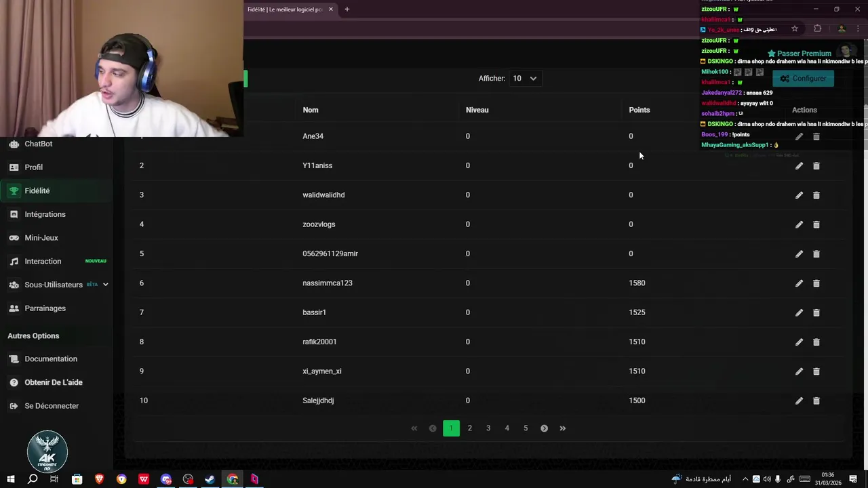
Task: Delete the xi_aymen_xi entry
Action: tap(816, 371)
